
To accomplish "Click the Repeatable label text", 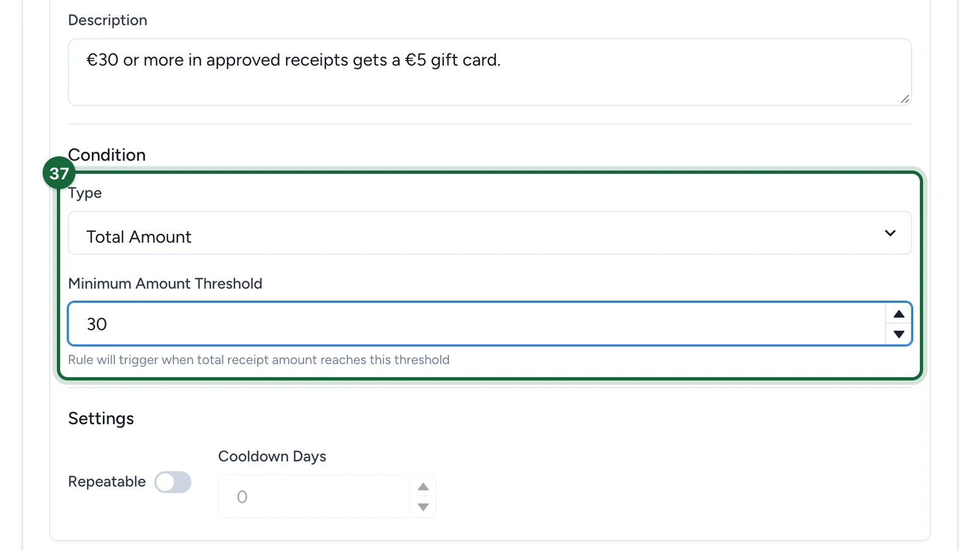I will (x=107, y=482).
